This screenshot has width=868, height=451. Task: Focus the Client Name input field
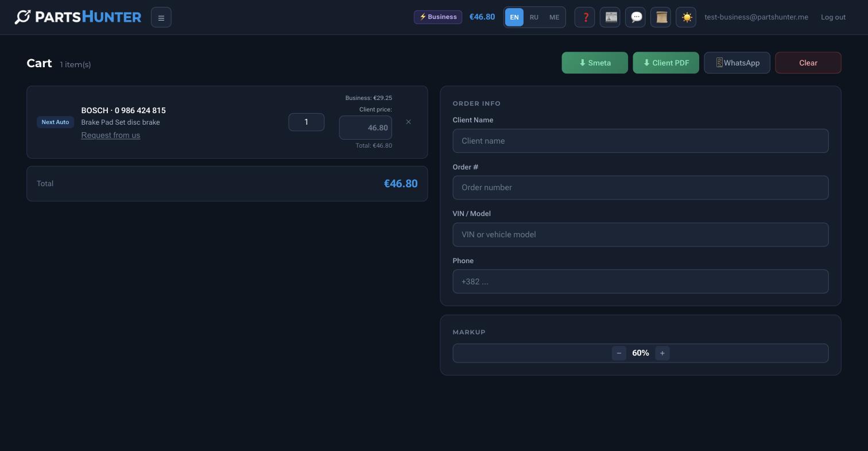[x=641, y=141]
